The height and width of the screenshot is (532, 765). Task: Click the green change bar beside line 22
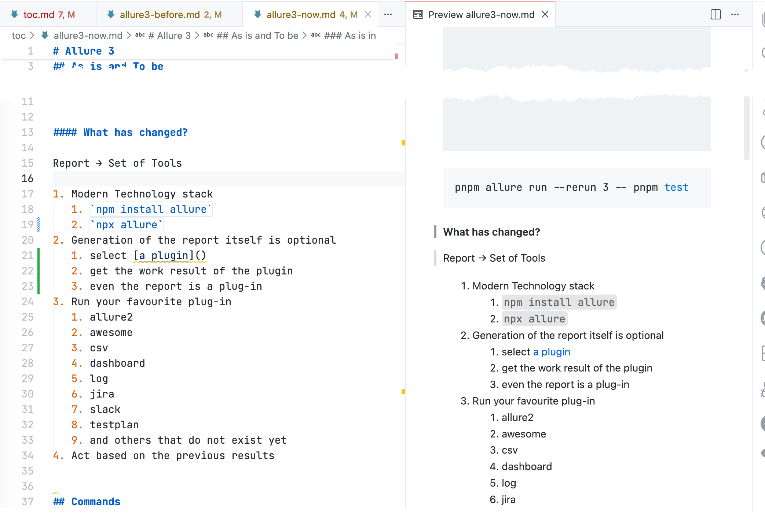[x=39, y=271]
